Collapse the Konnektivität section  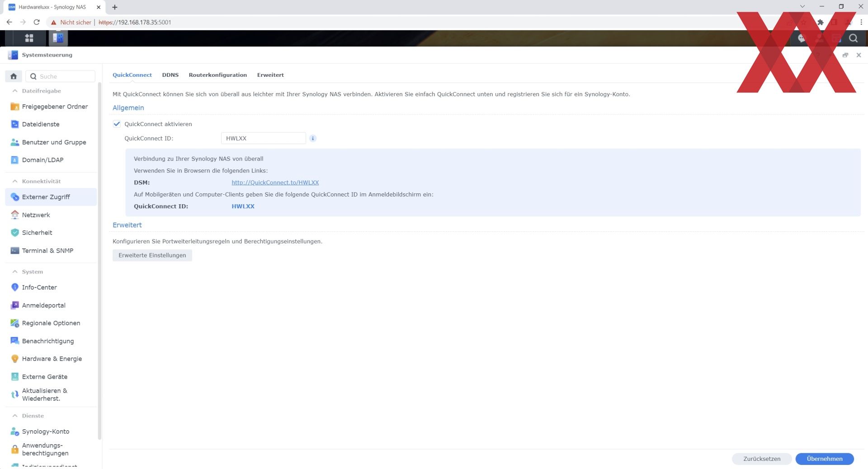pos(15,181)
